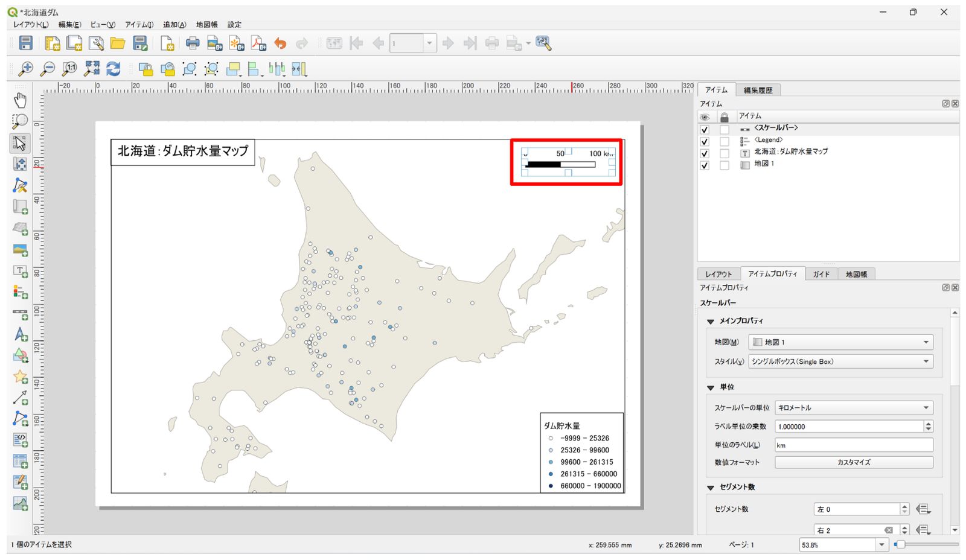Lock the スケールバー item checkbox
This screenshot has width=966, height=560.
[724, 129]
